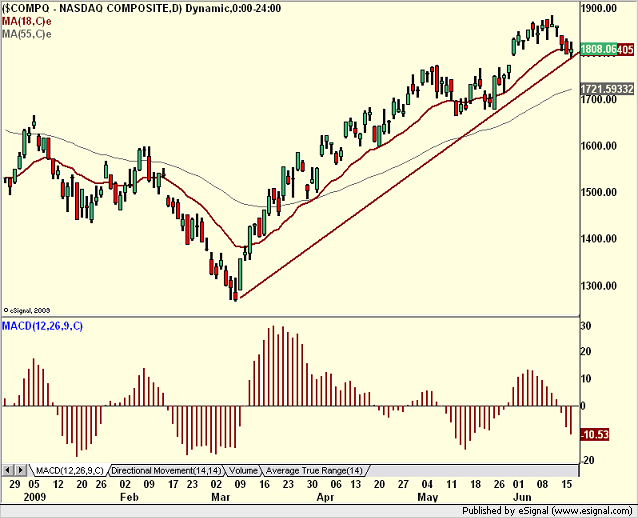Click the 1400.00 price axis label
This screenshot has height=518, width=638.
click(599, 239)
